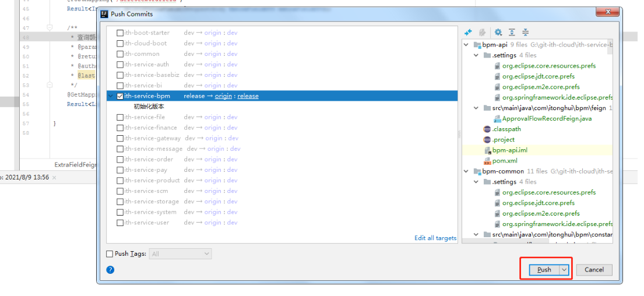Click the origin remote link for ith-service-bpm
This screenshot has width=644, height=296.
click(x=223, y=96)
